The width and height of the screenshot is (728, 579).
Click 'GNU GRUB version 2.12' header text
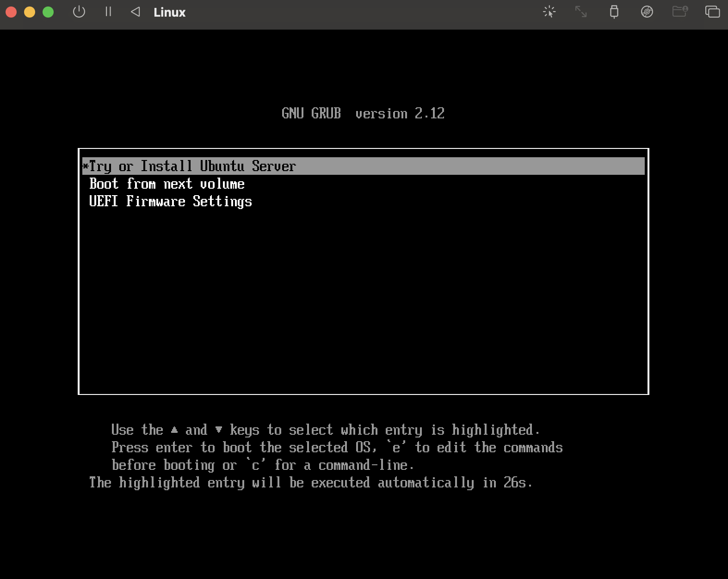click(x=363, y=113)
